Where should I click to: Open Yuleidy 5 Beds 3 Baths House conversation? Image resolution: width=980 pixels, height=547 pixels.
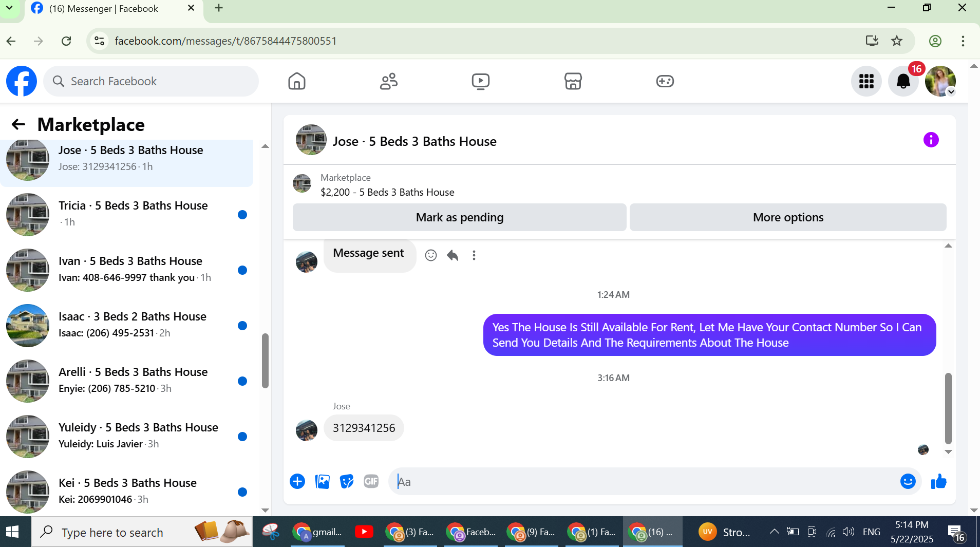click(x=126, y=436)
